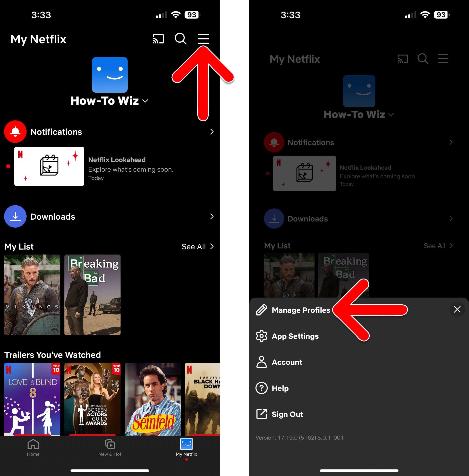The height and width of the screenshot is (476, 469).
Task: Tap the question mark icon beside Help
Action: 261,388
